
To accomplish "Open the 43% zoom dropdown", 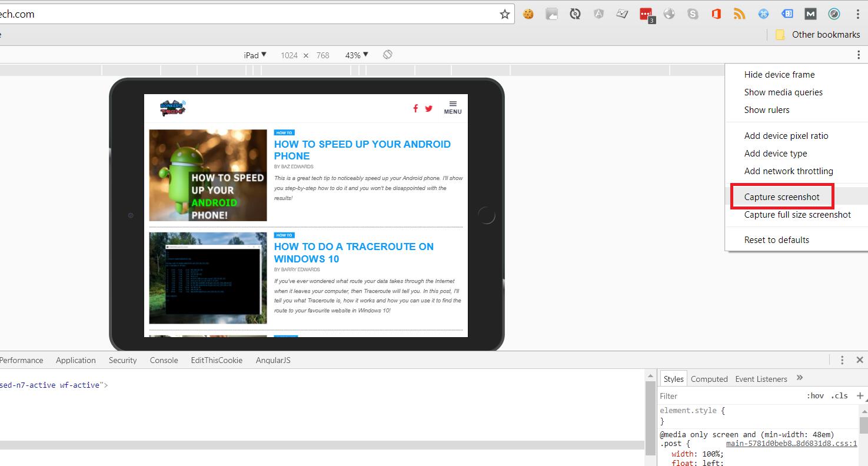I will 357,55.
